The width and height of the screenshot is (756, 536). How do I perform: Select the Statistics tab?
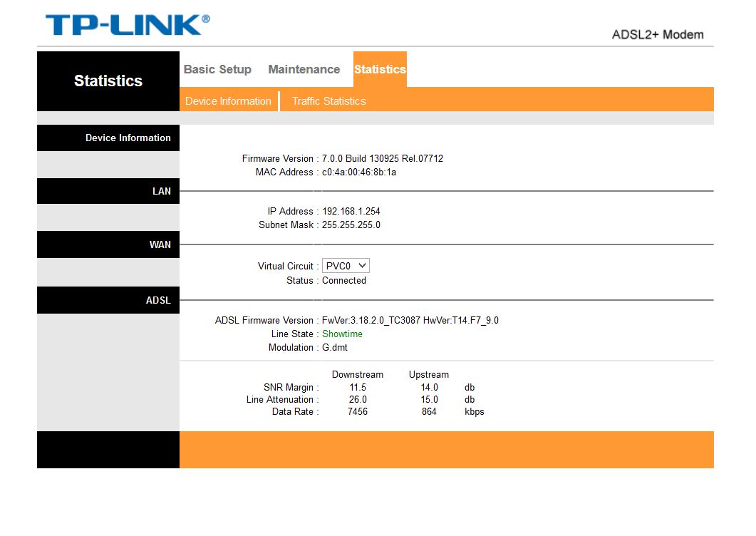point(380,69)
